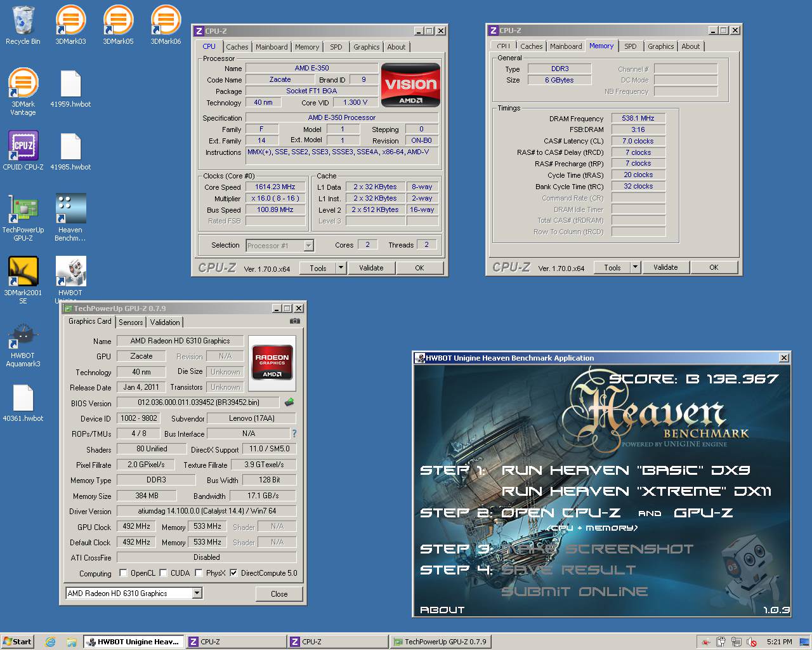Open Processor #1 selection dropdown
The width and height of the screenshot is (812, 650).
[x=308, y=245]
